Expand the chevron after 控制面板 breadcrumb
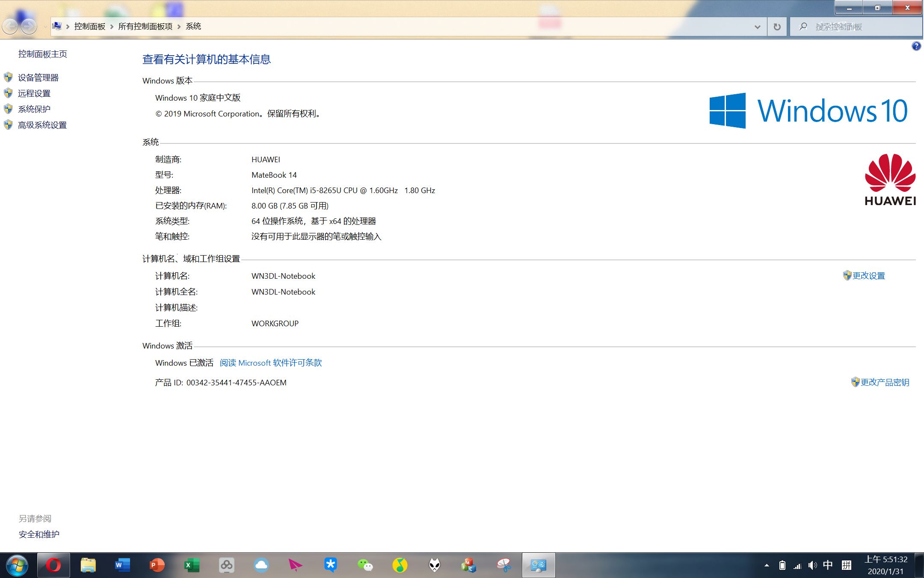The width and height of the screenshot is (924, 578). (x=112, y=27)
